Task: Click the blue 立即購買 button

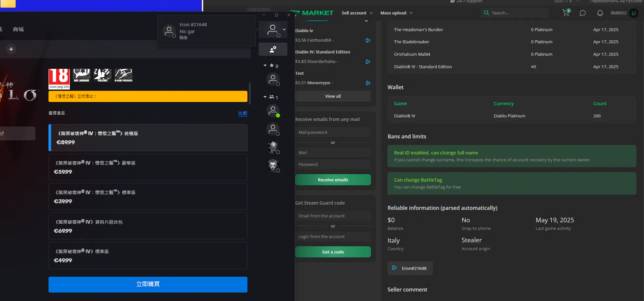Action: [x=148, y=284]
